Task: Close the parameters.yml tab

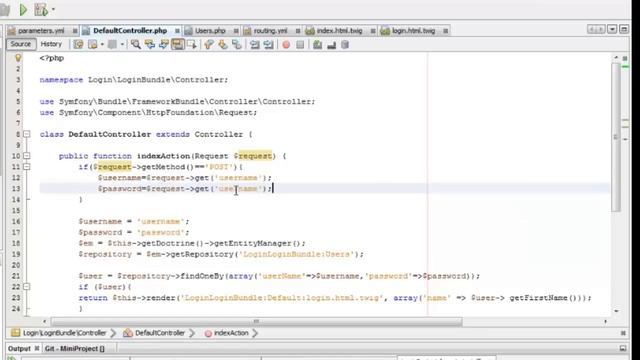Action: (75, 31)
